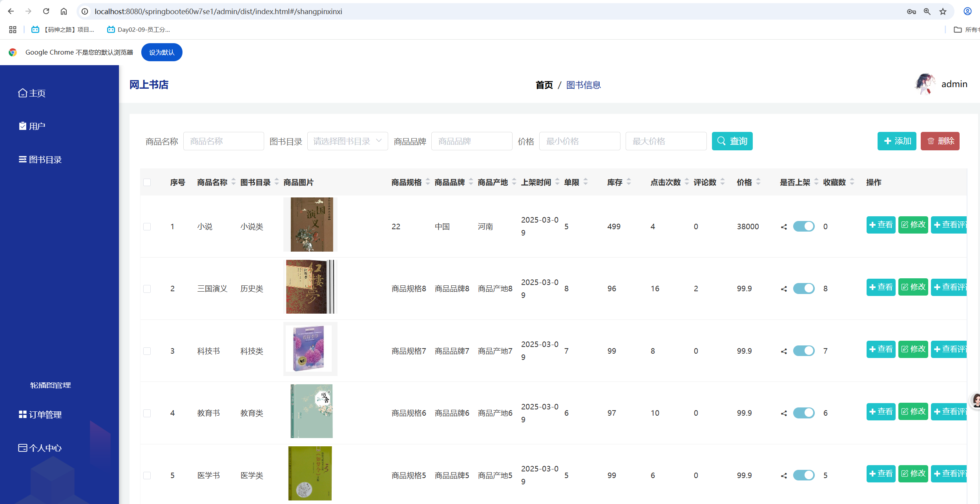Open the browser home icon
The width and height of the screenshot is (980, 504).
point(64,11)
